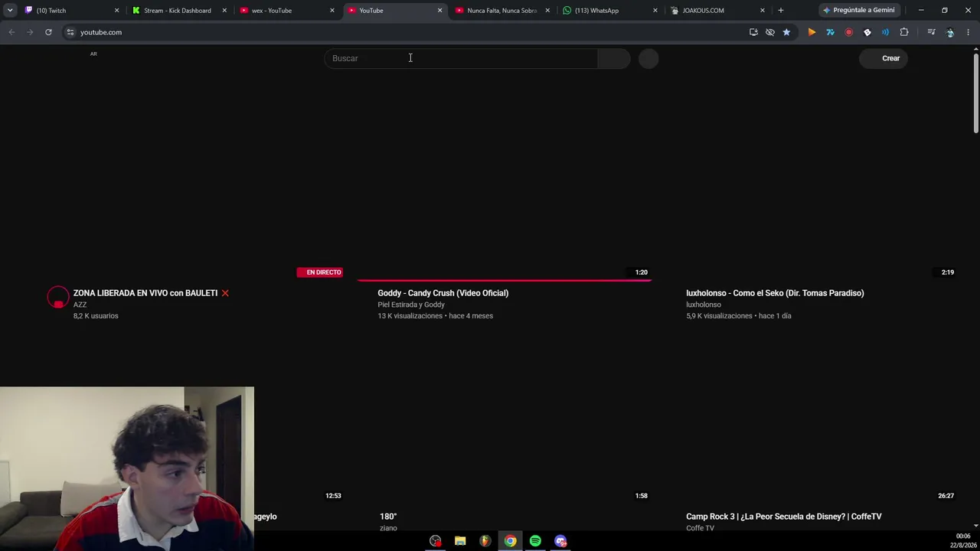Open the Chrome extensions puzzle menu

click(904, 32)
